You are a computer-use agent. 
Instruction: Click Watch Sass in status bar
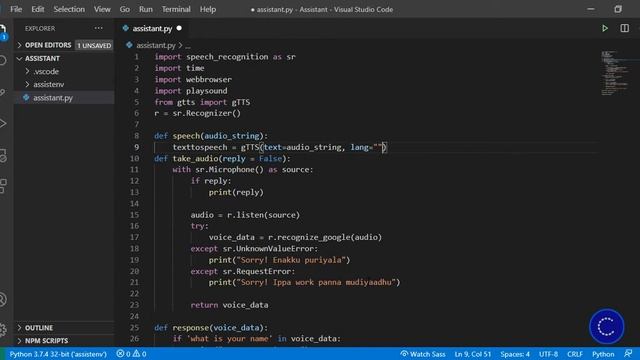click(x=422, y=354)
